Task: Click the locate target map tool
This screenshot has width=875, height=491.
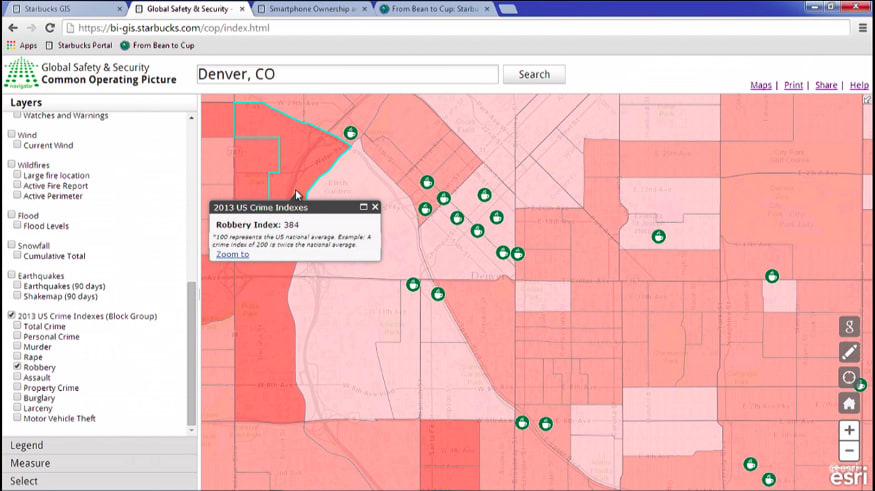Action: 849,378
